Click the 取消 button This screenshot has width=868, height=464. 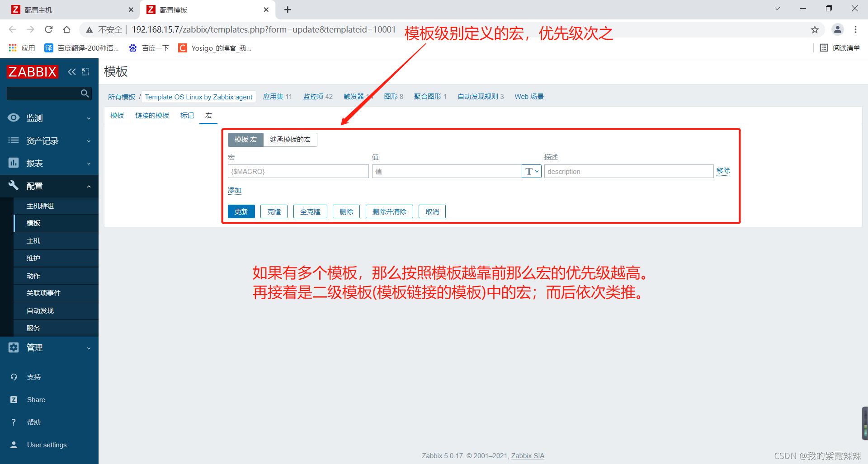[x=432, y=211]
